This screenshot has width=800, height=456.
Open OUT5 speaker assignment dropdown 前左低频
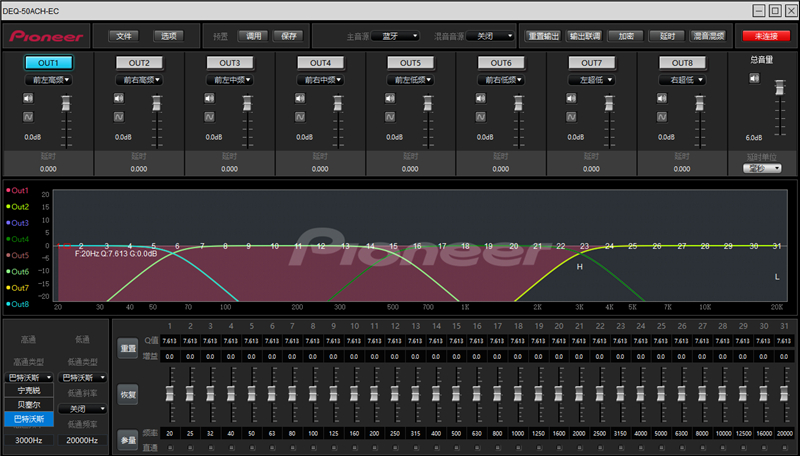(x=411, y=80)
